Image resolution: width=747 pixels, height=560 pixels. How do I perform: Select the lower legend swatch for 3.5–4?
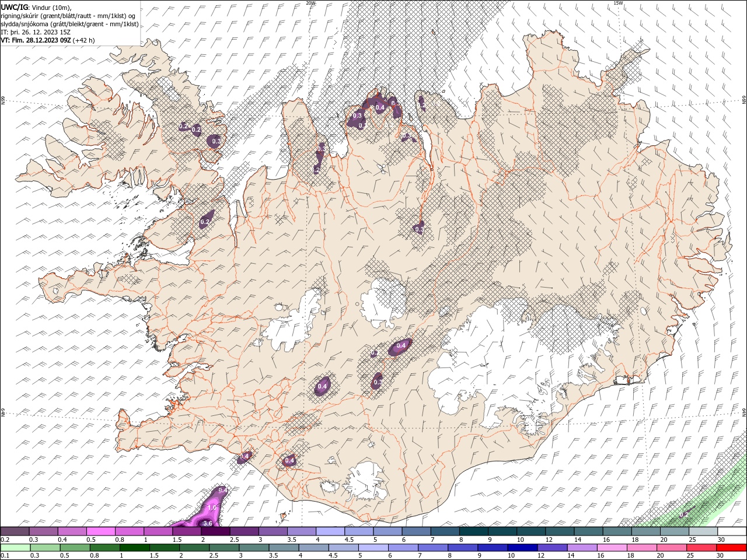tap(284, 548)
